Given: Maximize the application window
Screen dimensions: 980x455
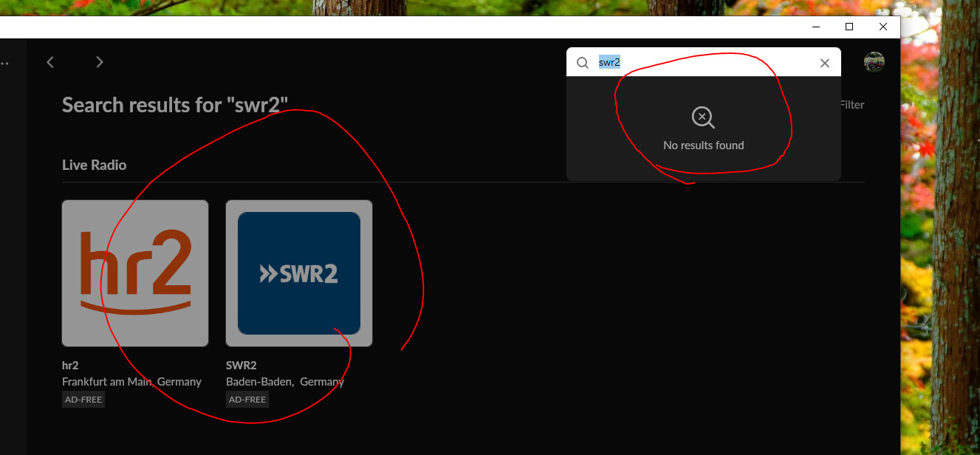Looking at the screenshot, I should (849, 27).
